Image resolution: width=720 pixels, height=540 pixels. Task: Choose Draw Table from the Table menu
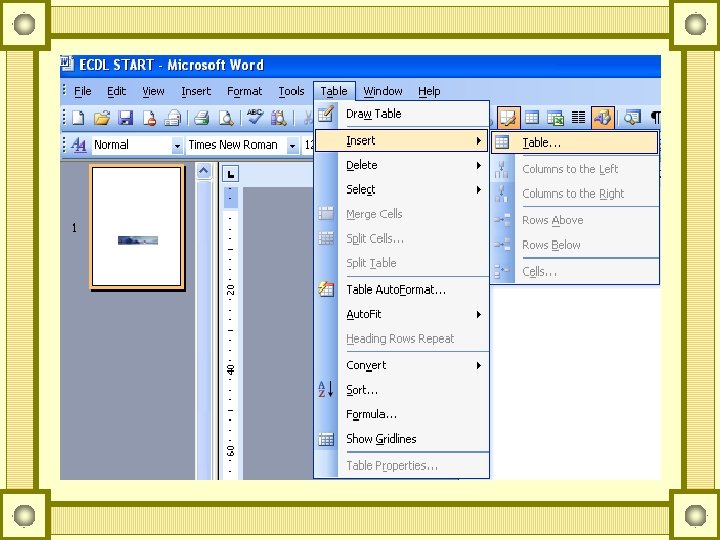click(402, 114)
